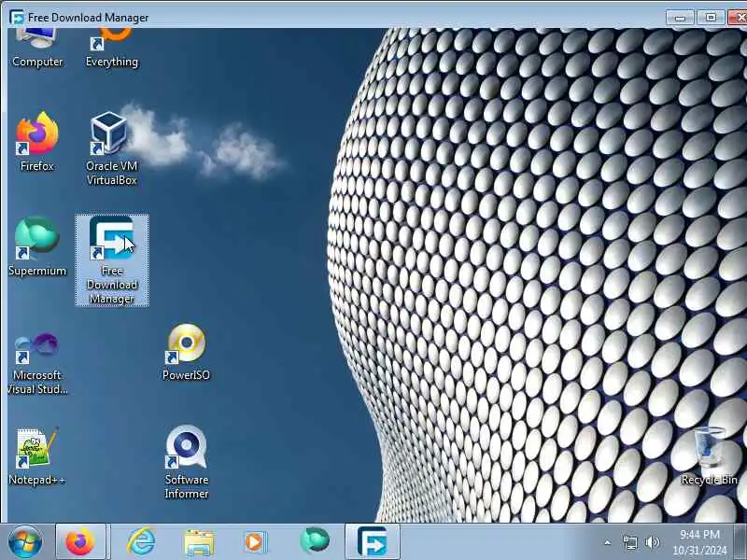Switch to Free Download Manager taskbar button
Image resolution: width=747 pixels, height=560 pixels.
pyautogui.click(x=372, y=542)
